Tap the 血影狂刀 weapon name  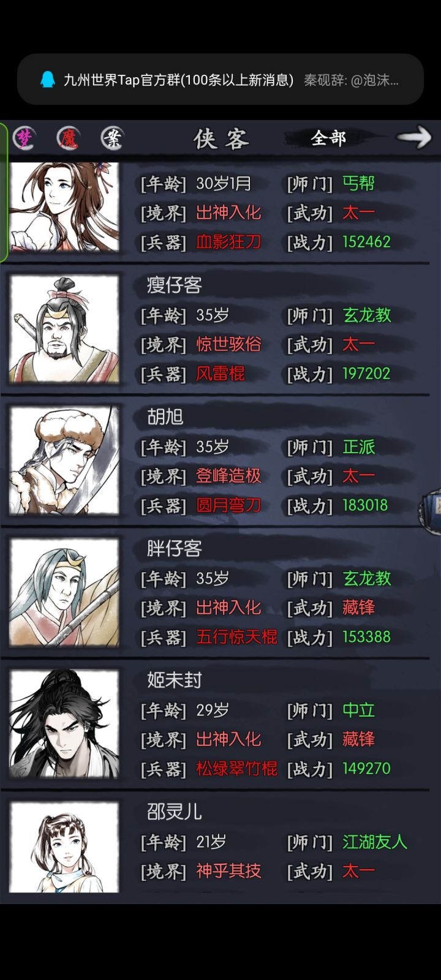(228, 242)
